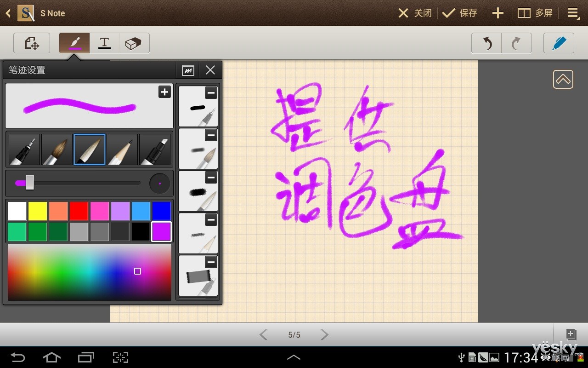Add new item with plus icon

(498, 13)
